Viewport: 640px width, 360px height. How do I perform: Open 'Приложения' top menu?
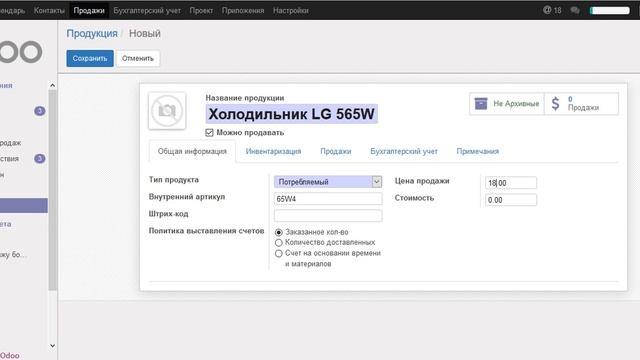click(243, 10)
